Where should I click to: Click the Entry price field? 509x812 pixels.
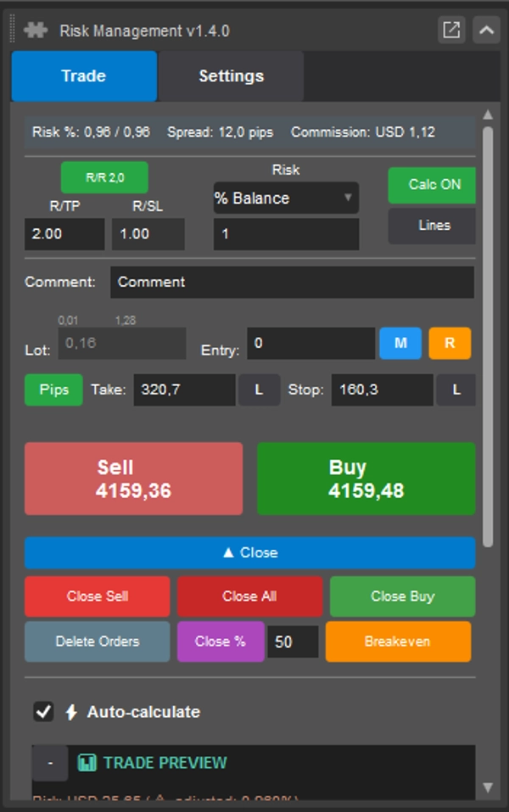[x=310, y=343]
